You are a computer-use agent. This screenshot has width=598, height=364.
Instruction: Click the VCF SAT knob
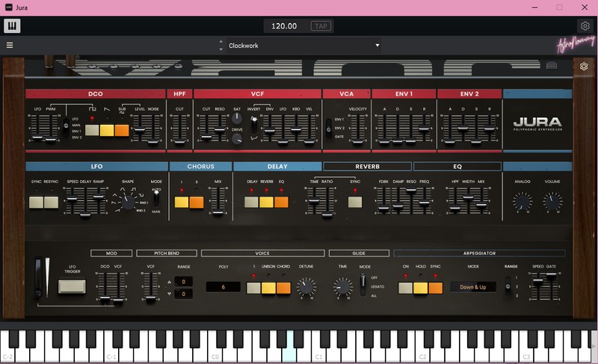237,118
